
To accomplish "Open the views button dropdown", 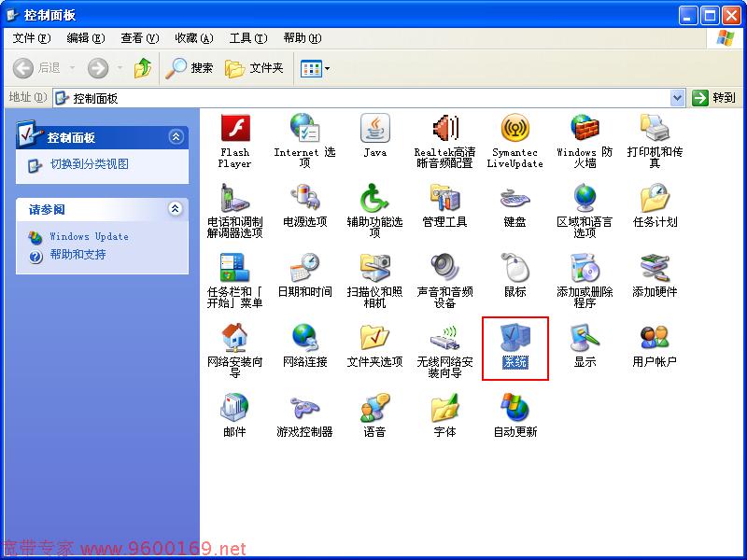I will [x=328, y=68].
